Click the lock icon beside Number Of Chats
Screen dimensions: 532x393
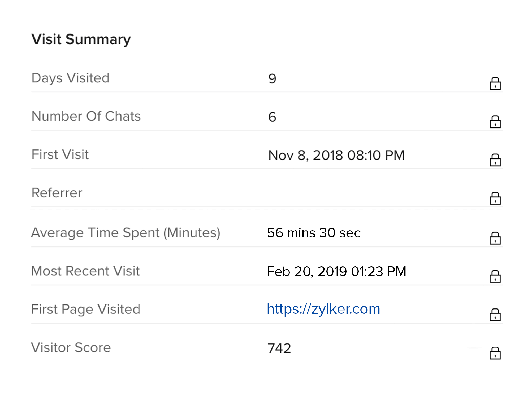(495, 122)
